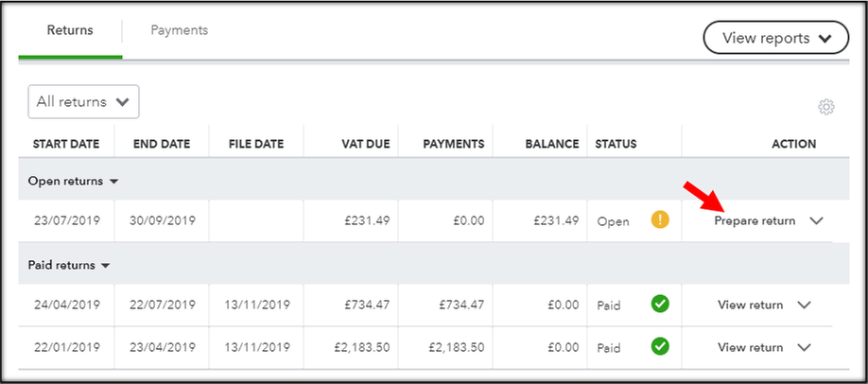
Task: Click Prepare return for the open return
Action: tap(755, 221)
